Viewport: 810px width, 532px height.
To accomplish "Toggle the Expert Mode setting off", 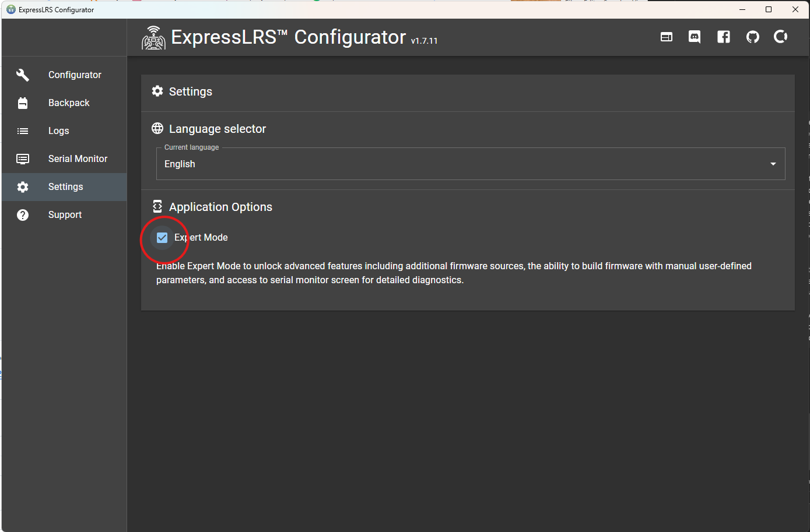I will pyautogui.click(x=162, y=237).
